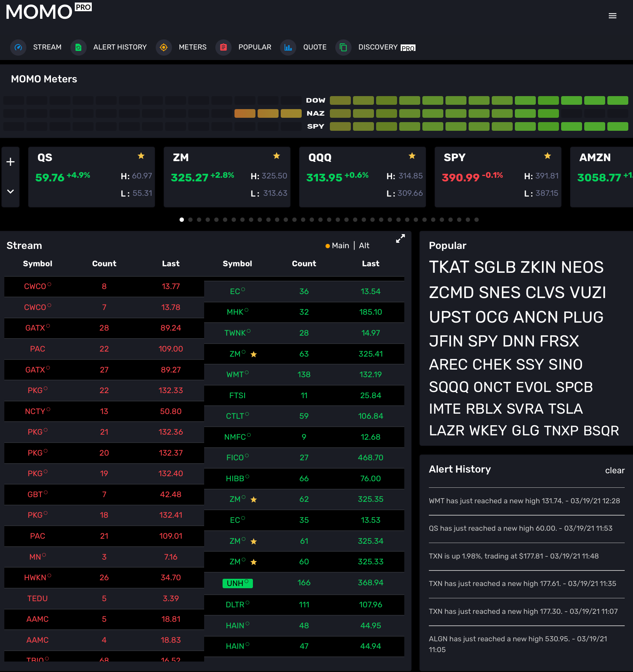This screenshot has width=633, height=672.
Task: Select FICO symbol in Stream
Action: 237,458
